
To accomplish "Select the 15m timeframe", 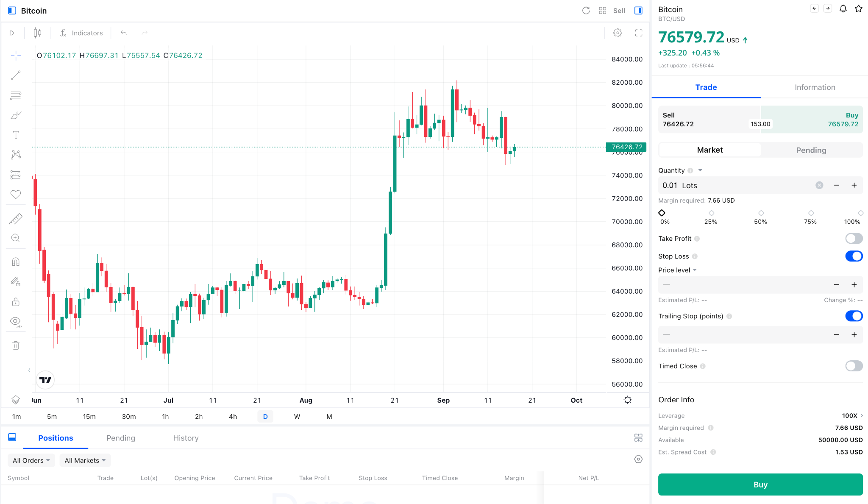I will 89,417.
